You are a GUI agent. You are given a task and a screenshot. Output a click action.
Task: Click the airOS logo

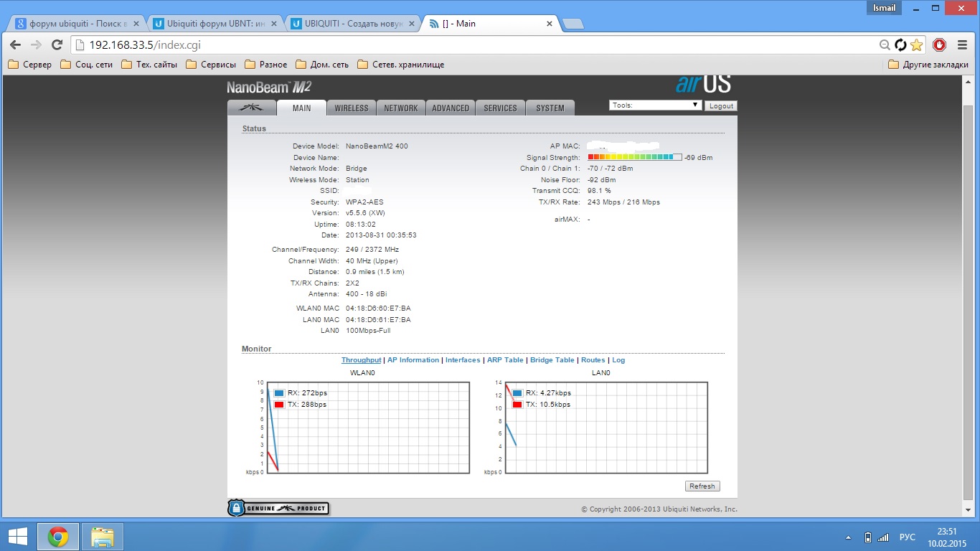click(703, 84)
